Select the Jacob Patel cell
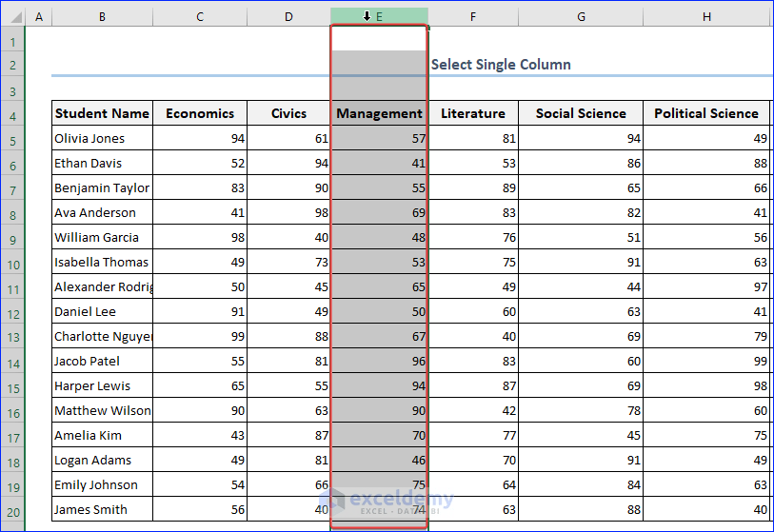The image size is (774, 532). [102, 361]
